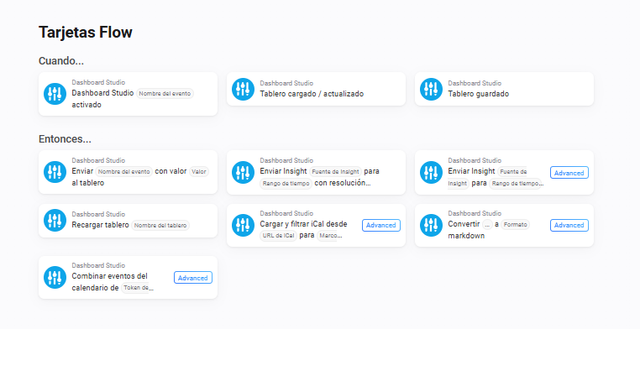Screen dimensions: 640x365
Task: Click the 'Tarjetas Flow' heading
Action: pos(85,32)
